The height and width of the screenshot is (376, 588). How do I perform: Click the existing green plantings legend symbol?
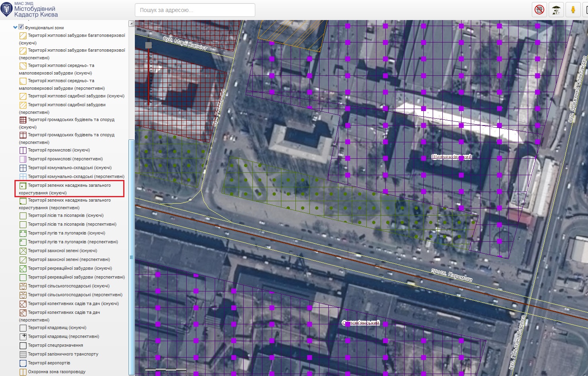click(x=23, y=186)
